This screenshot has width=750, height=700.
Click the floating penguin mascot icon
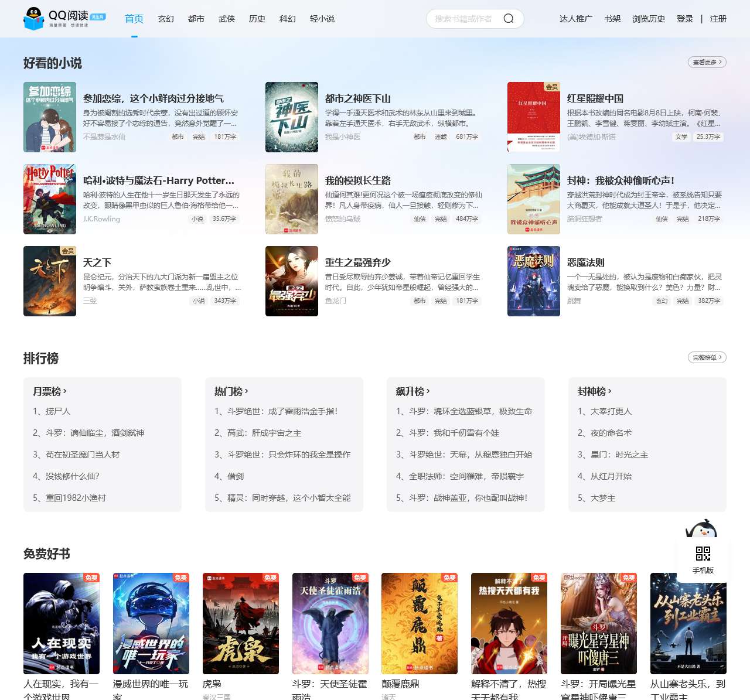(x=701, y=529)
